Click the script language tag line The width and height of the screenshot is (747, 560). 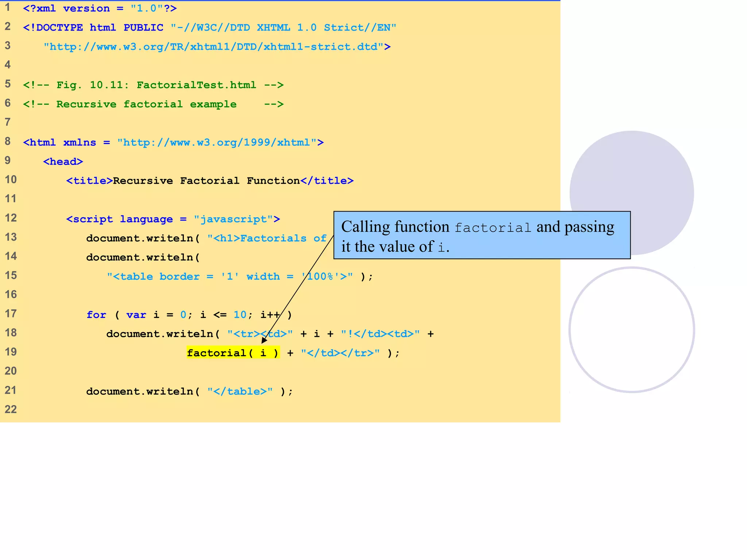tap(173, 219)
